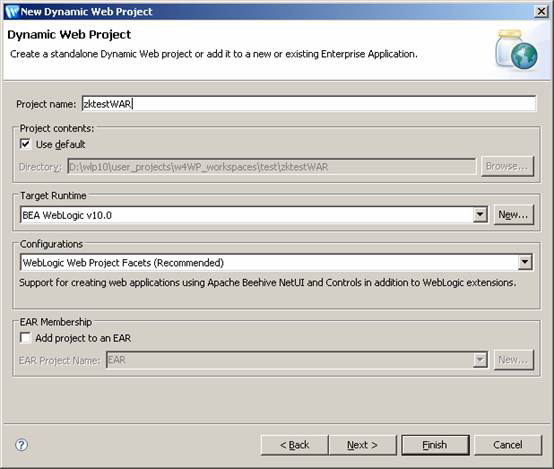Viewport: 554px width, 469px height.
Task: Click the Project name text field
Action: coord(309,104)
